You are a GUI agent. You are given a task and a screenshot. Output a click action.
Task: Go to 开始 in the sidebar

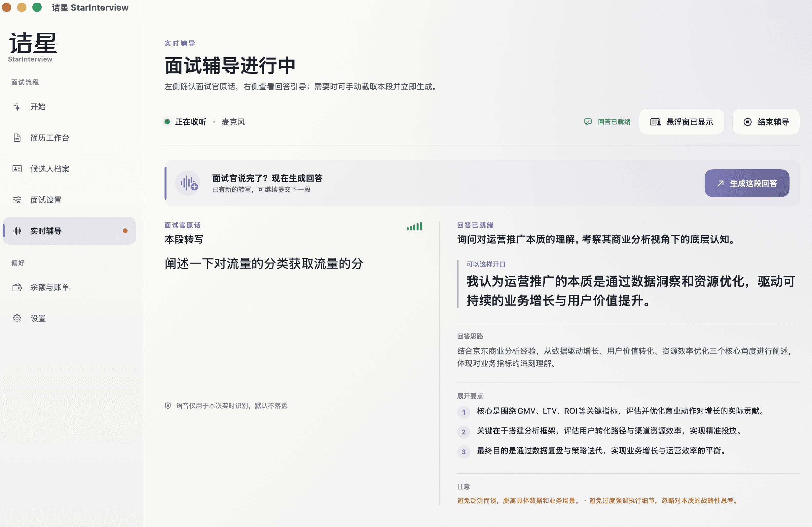[69, 107]
